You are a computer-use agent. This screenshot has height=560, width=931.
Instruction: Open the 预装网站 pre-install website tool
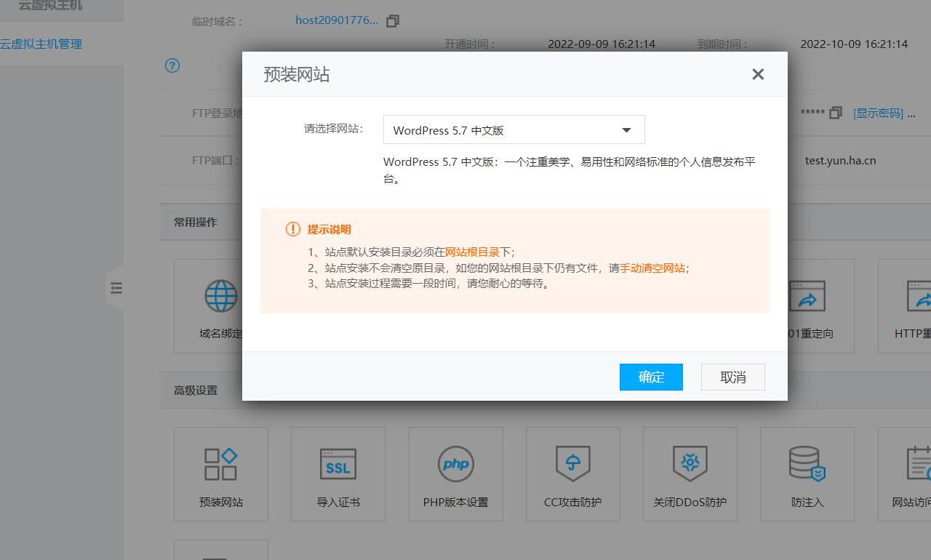(221, 474)
